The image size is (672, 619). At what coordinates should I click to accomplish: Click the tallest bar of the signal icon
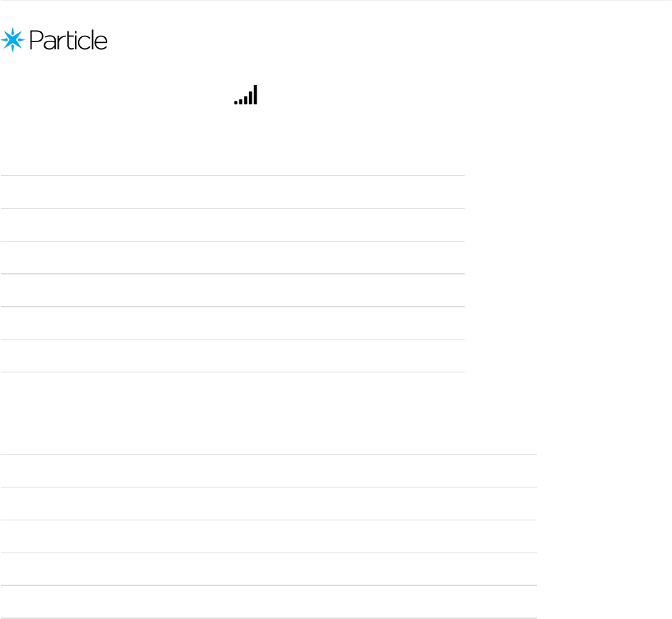coord(255,94)
